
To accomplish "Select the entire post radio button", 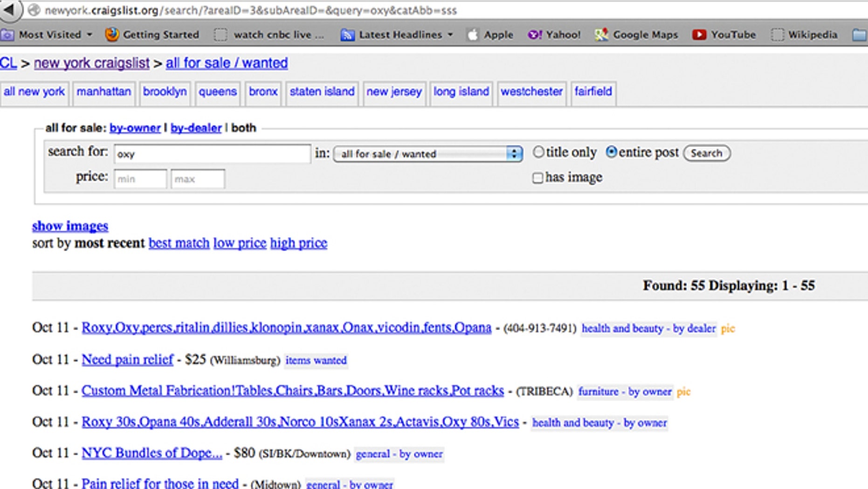I will [611, 152].
